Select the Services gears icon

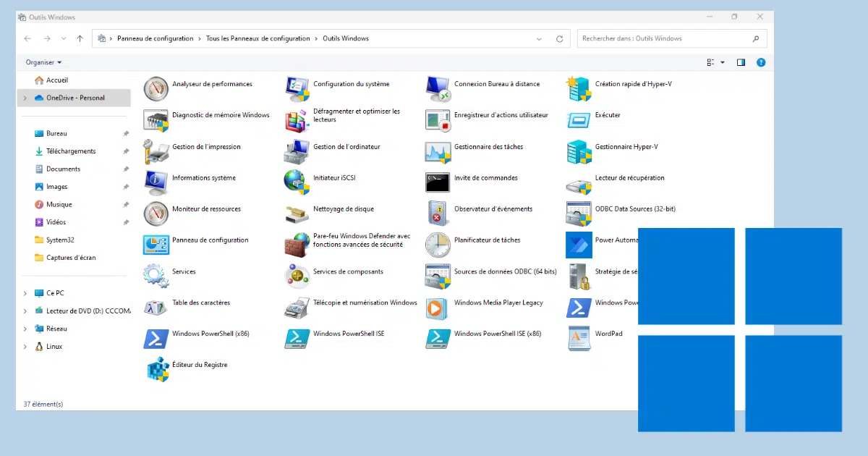pyautogui.click(x=156, y=275)
